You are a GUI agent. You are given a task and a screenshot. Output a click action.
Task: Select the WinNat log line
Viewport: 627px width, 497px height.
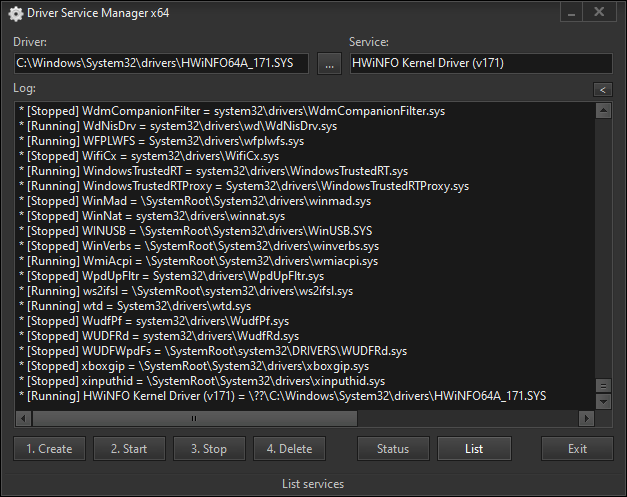(152, 216)
